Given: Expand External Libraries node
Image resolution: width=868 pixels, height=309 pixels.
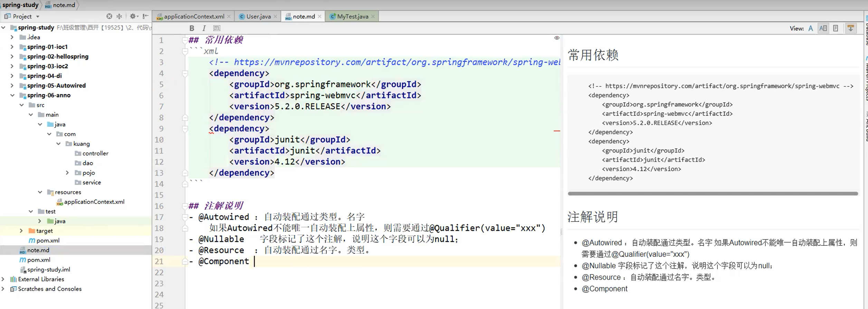Looking at the screenshot, I should click(3, 279).
